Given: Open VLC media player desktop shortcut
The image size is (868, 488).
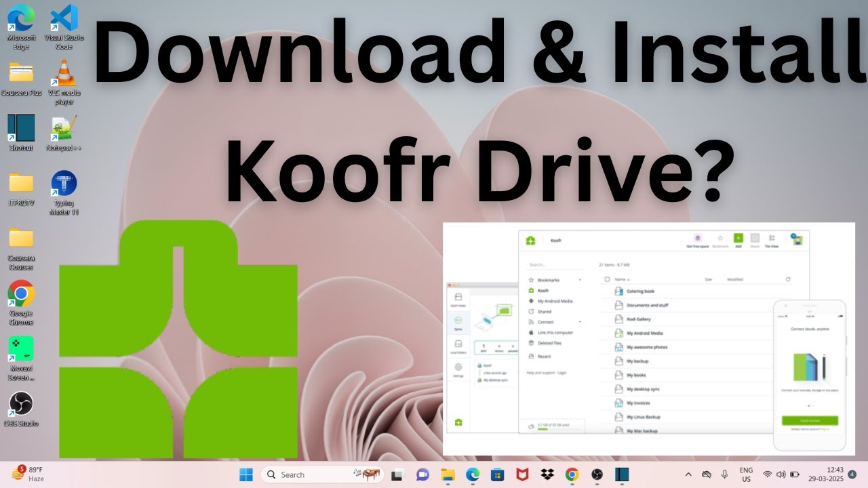Looking at the screenshot, I should click(64, 83).
